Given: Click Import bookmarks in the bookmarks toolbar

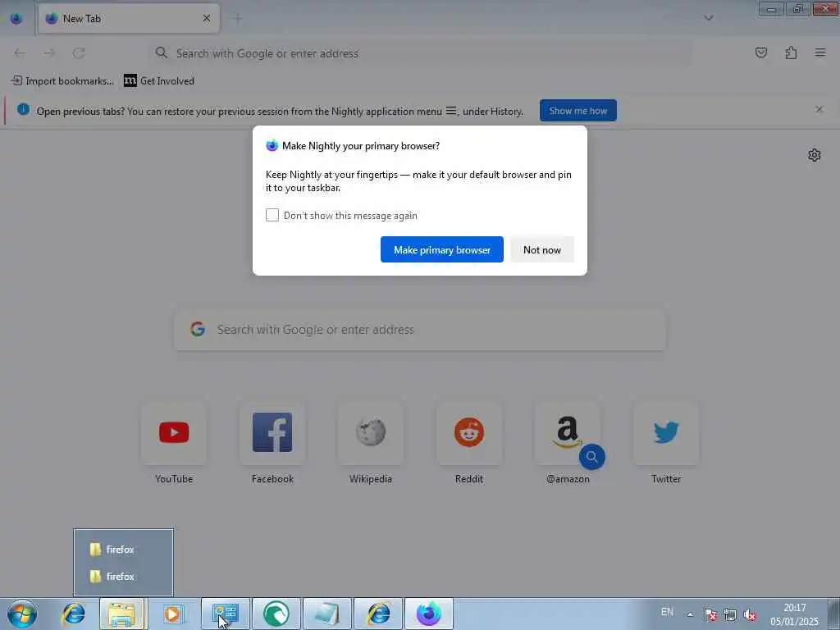Looking at the screenshot, I should pos(62,81).
